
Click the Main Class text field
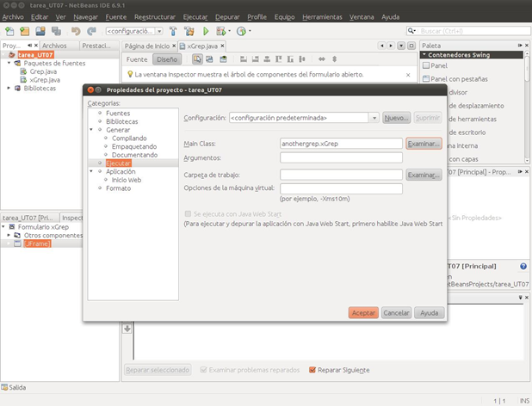[341, 144]
